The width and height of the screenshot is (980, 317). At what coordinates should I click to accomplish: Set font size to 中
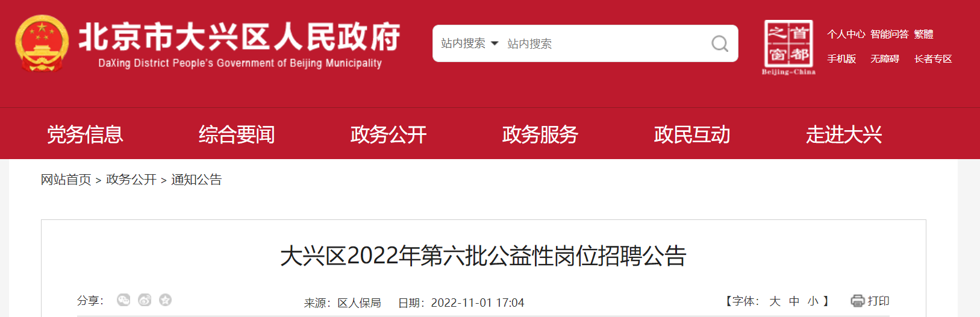coord(794,301)
